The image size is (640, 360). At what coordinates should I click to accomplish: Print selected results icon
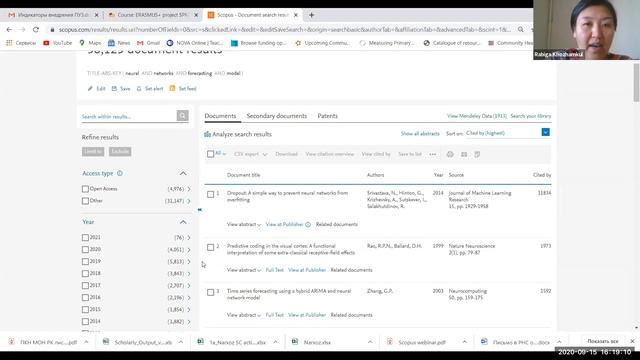450,154
